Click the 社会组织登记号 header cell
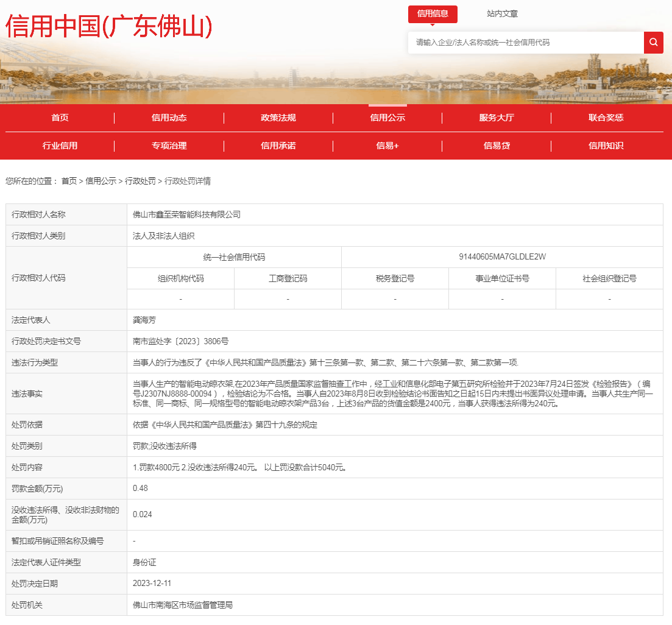672x625 pixels. pos(609,278)
